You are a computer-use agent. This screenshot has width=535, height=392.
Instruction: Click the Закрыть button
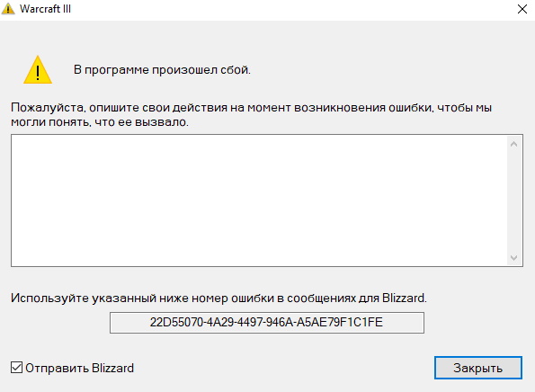tap(478, 368)
